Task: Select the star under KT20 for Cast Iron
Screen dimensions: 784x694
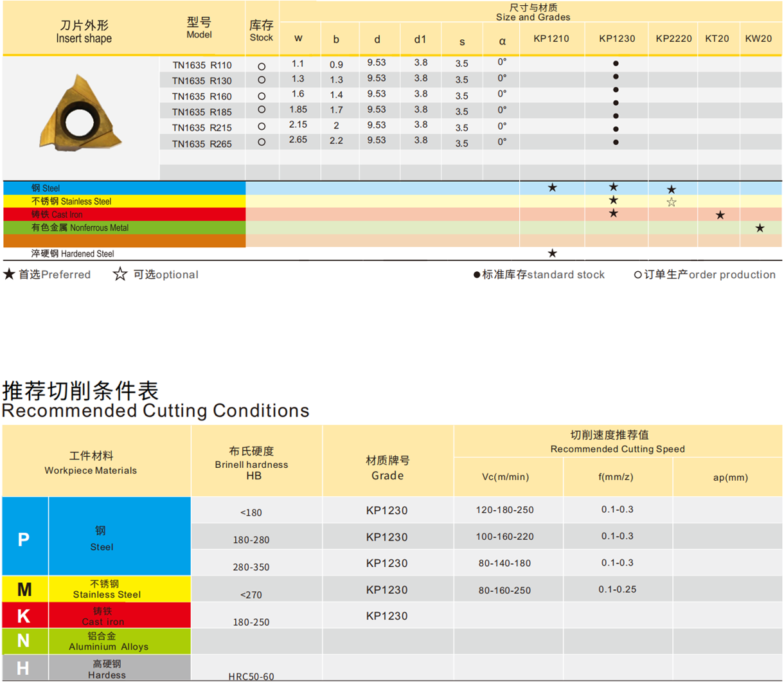Action: (x=720, y=214)
